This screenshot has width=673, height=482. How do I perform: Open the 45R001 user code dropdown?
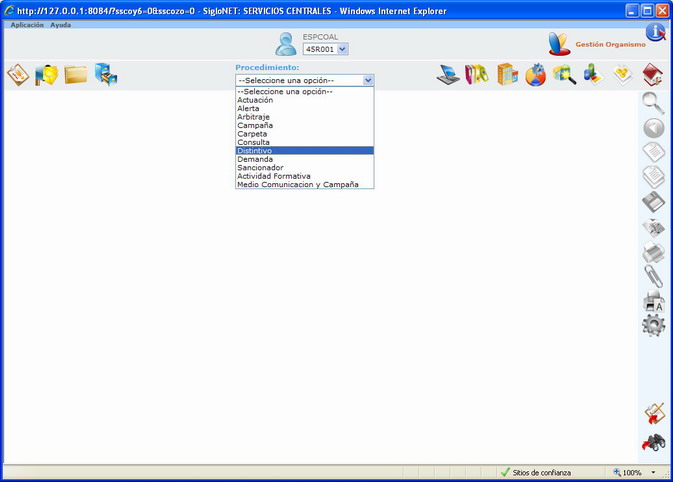[326, 49]
